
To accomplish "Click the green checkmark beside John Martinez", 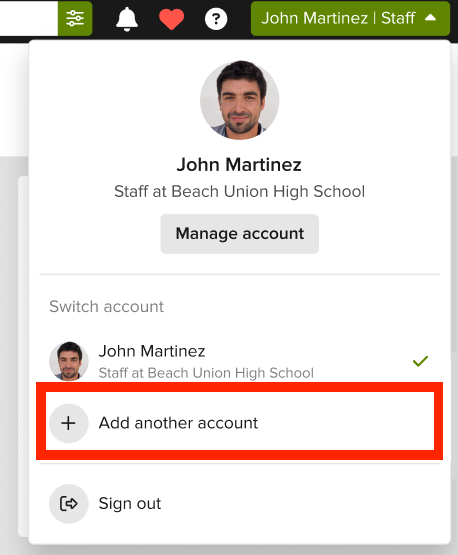I will pyautogui.click(x=420, y=361).
